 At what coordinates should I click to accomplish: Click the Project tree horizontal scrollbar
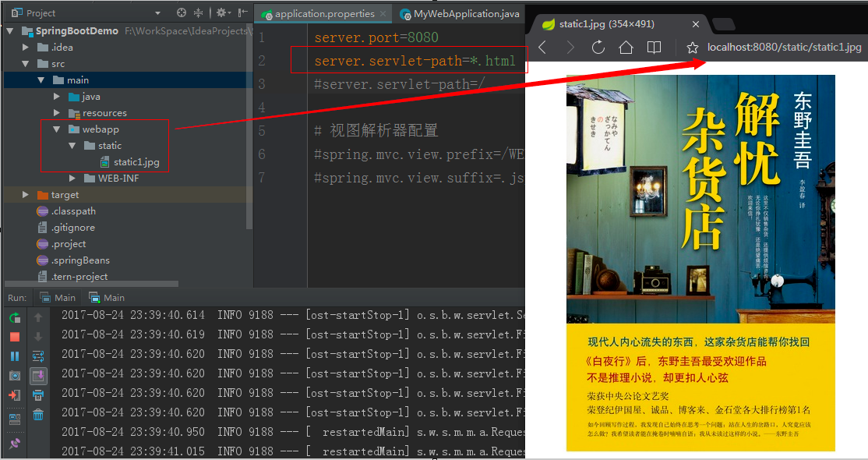coord(91,284)
